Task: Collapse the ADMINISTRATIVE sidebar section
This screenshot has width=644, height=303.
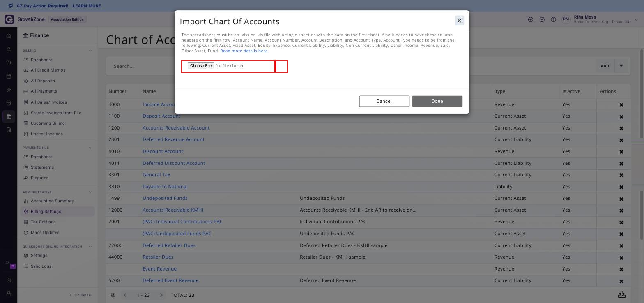Action: pyautogui.click(x=90, y=192)
